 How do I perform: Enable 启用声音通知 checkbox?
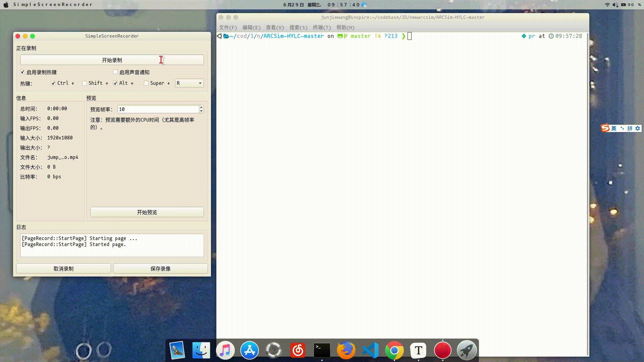point(115,72)
